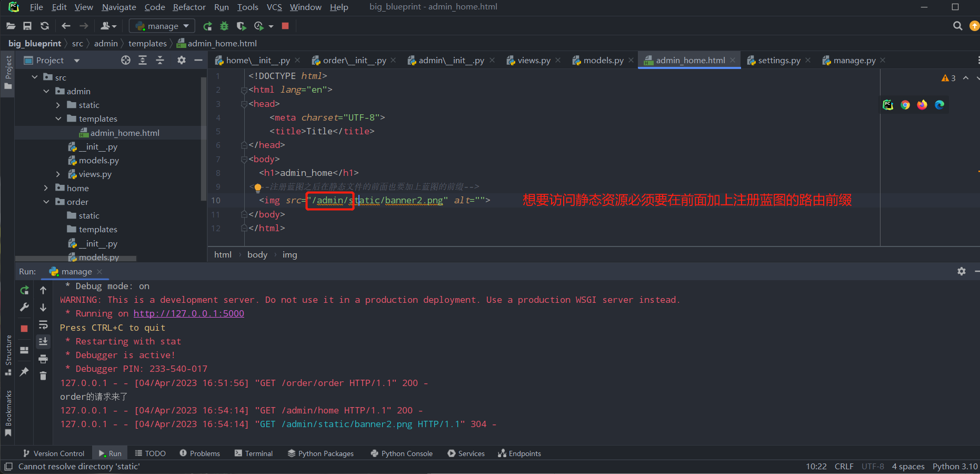Clear all Run console output trash icon

(x=43, y=376)
